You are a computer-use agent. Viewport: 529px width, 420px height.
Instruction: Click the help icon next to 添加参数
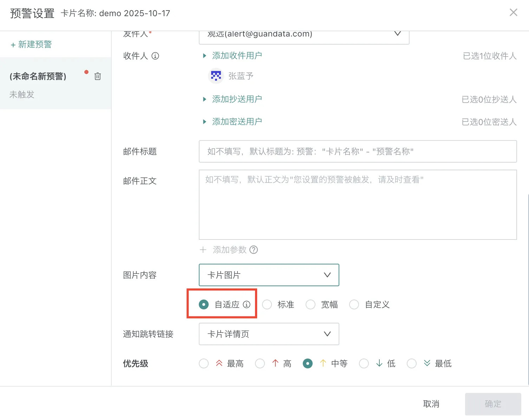(254, 250)
